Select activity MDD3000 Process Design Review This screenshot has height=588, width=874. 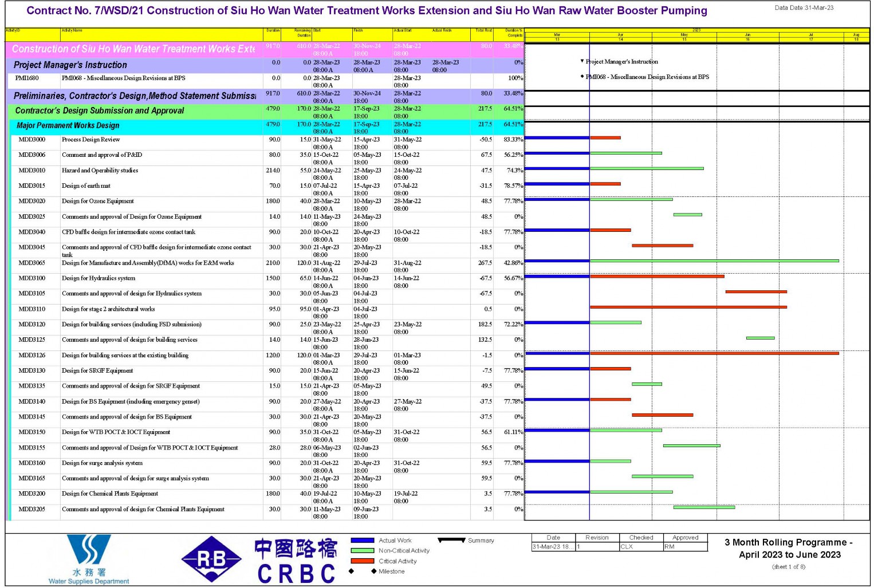[x=267, y=143]
